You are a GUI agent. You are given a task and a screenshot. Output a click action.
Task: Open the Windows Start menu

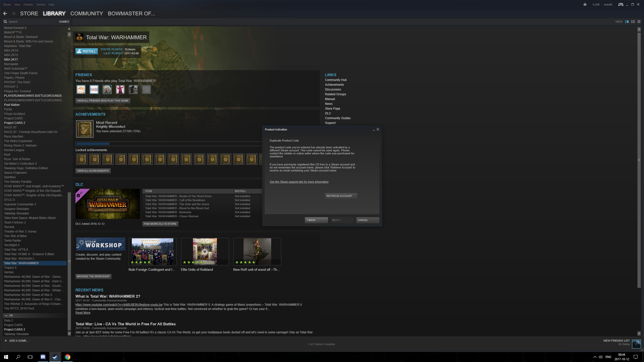click(x=6, y=357)
